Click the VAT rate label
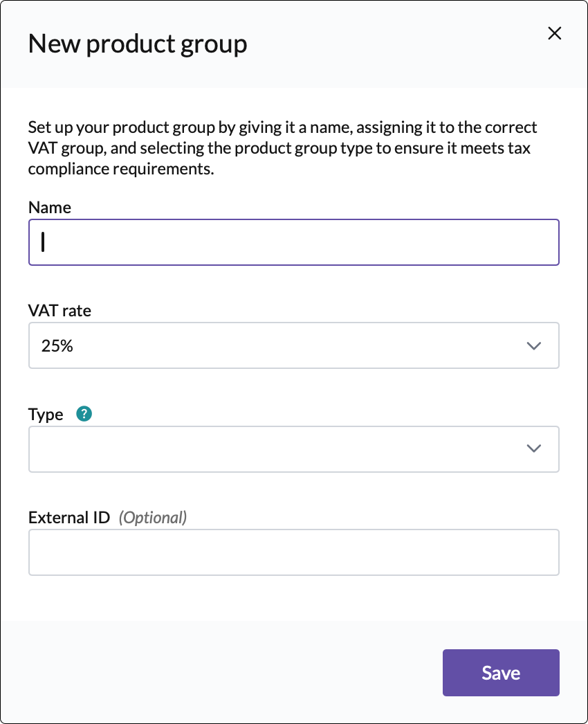Screen dimensions: 588x724 tap(59, 311)
